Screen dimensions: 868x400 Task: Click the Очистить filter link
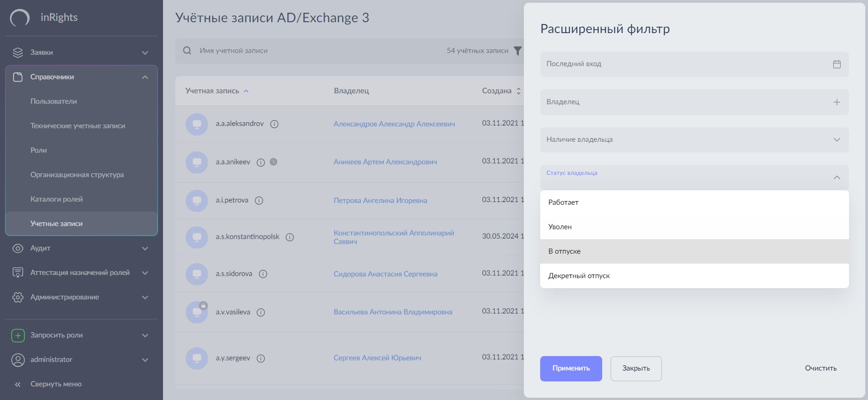click(820, 368)
